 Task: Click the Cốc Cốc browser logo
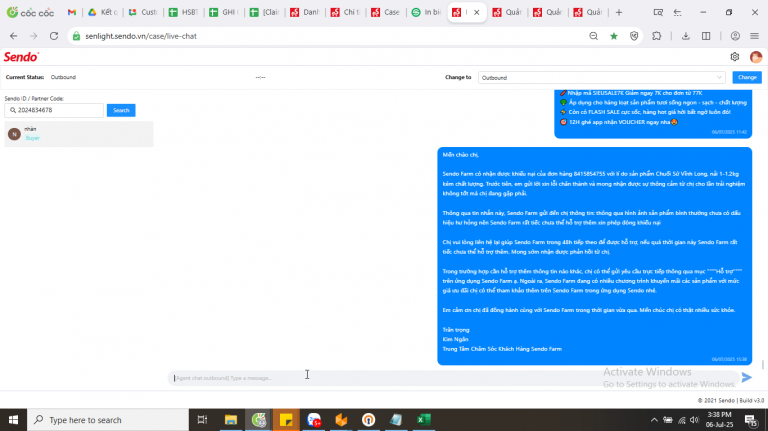pos(30,12)
